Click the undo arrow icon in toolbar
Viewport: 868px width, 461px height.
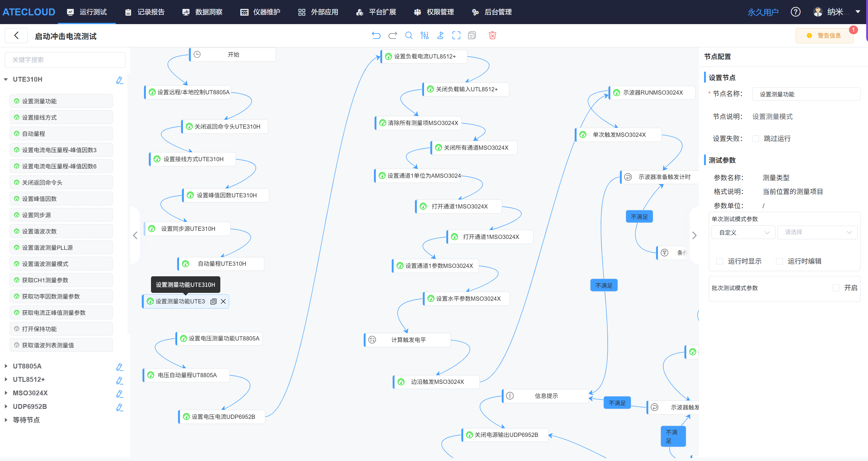(376, 35)
